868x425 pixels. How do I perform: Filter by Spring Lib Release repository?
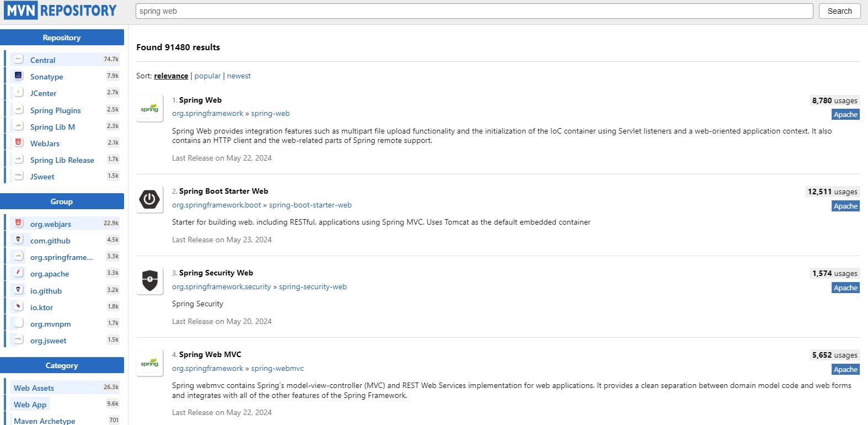click(x=62, y=160)
